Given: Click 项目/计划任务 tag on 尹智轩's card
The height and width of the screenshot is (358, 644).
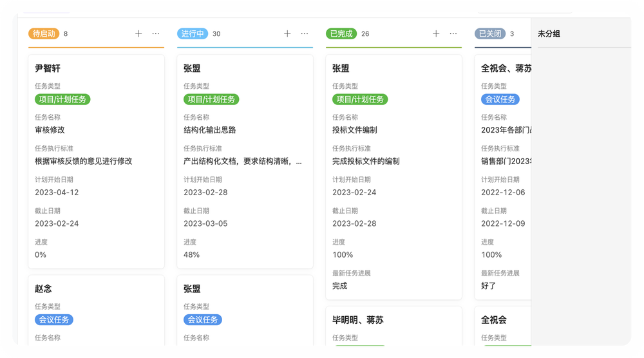Looking at the screenshot, I should click(x=62, y=99).
